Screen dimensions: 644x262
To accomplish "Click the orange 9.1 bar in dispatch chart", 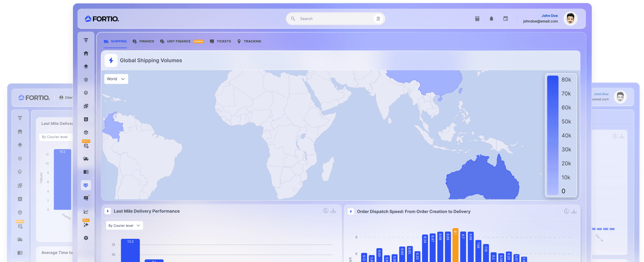I will click(456, 245).
